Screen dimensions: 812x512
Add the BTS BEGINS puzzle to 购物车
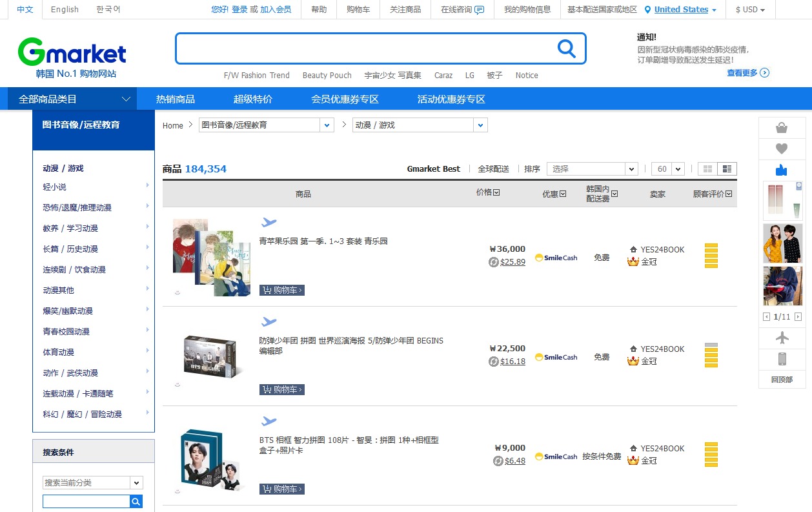click(x=281, y=390)
